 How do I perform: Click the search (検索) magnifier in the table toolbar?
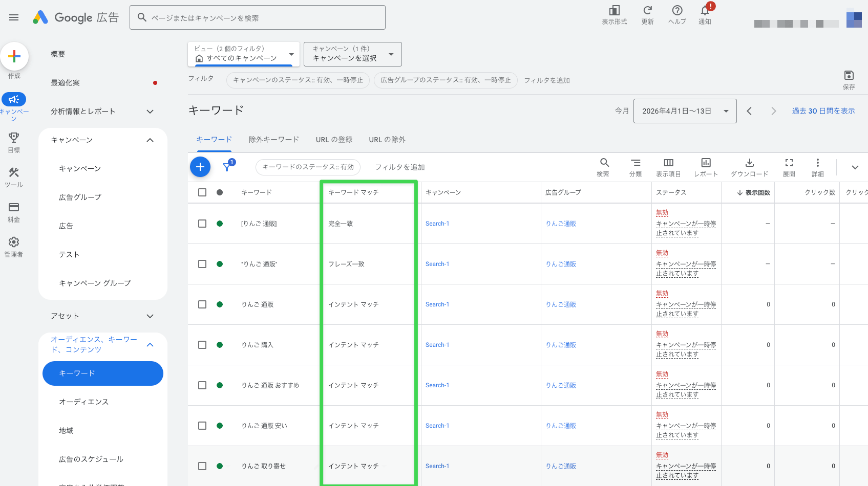coord(604,164)
